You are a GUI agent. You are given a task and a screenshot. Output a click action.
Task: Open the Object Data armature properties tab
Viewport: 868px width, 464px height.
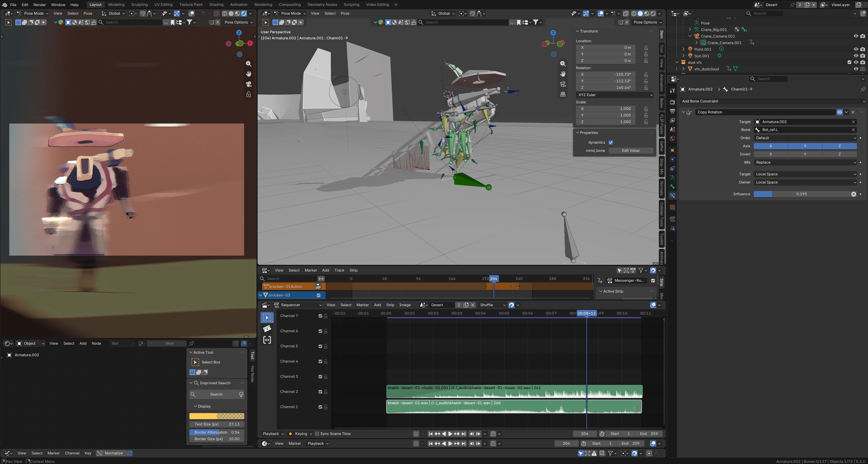click(672, 177)
